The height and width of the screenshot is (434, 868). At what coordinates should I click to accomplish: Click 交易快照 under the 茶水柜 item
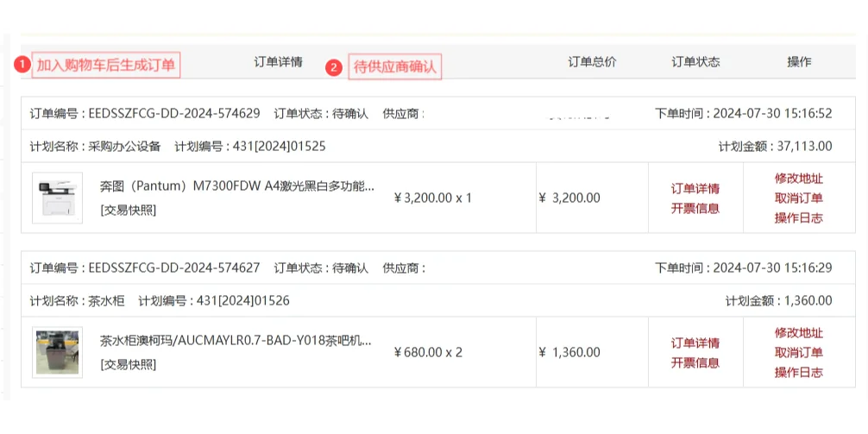(128, 365)
